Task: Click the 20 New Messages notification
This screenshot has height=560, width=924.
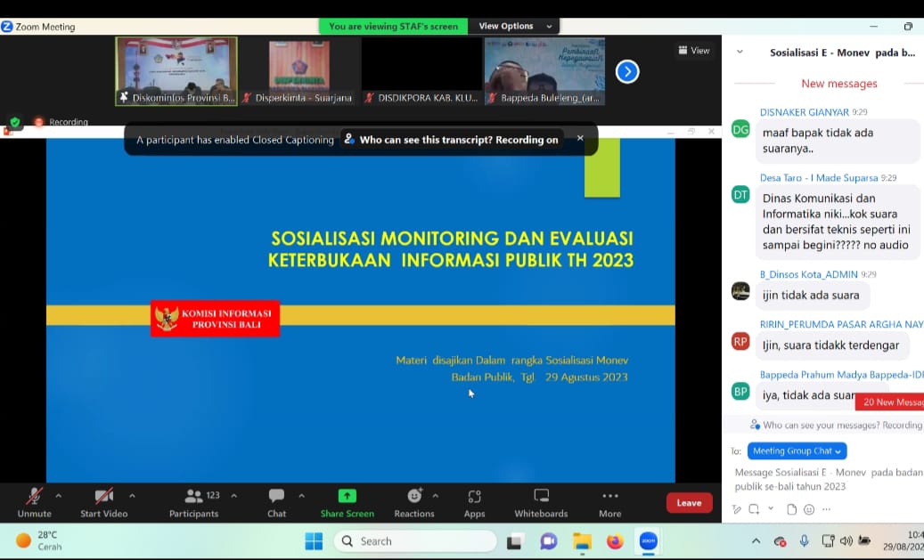Action: [x=890, y=402]
